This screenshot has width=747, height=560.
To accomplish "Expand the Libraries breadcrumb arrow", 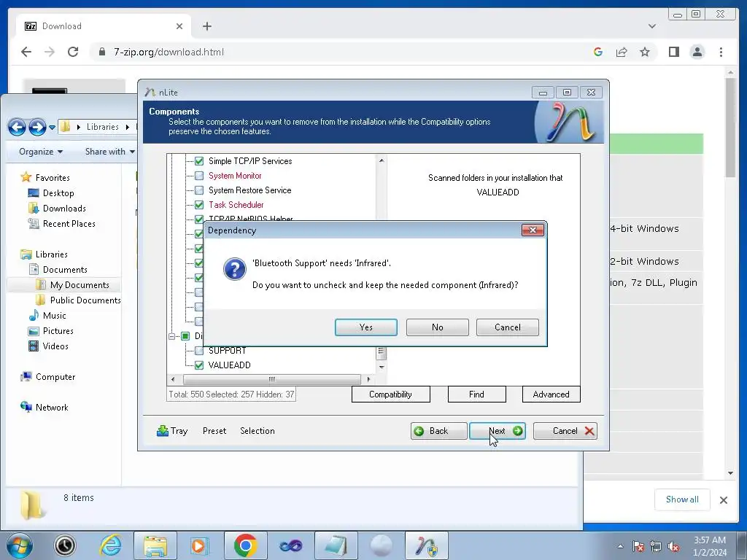I will pos(128,127).
